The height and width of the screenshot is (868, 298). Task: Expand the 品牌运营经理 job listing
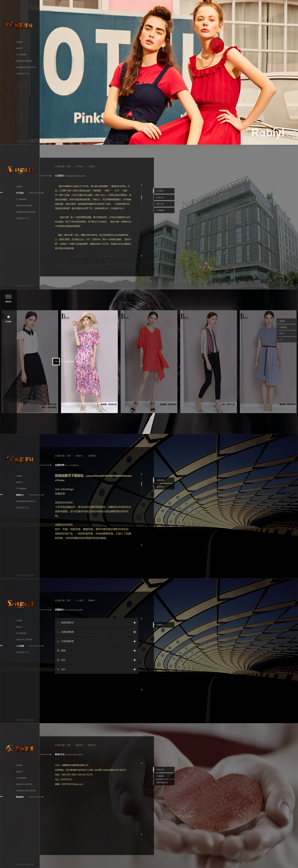click(x=135, y=632)
